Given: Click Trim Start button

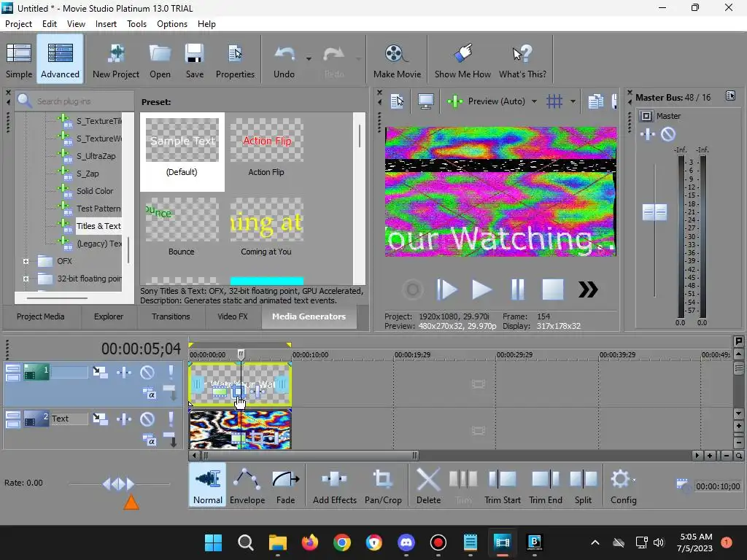Looking at the screenshot, I should [502, 485].
